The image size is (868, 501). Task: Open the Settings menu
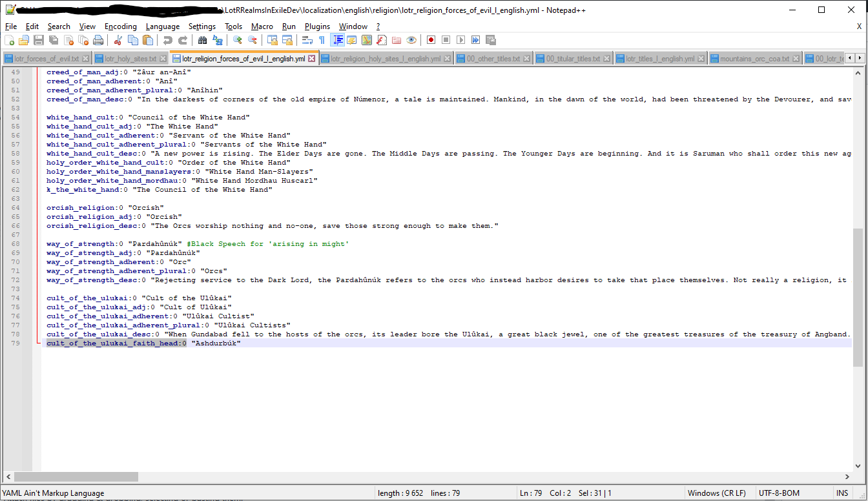[x=202, y=26]
